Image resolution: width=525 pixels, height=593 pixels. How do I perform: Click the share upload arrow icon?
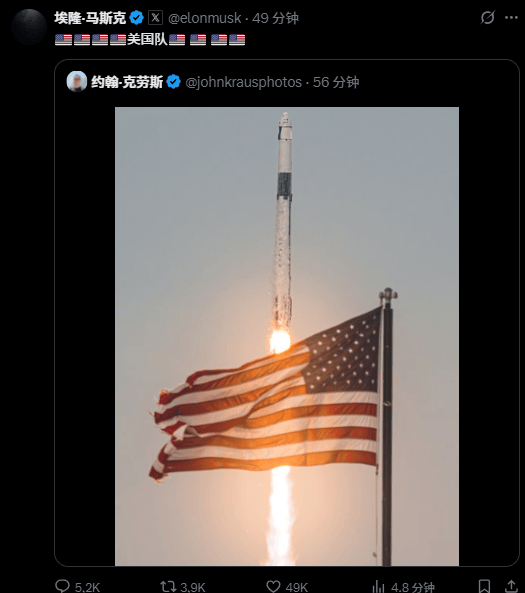point(511,587)
